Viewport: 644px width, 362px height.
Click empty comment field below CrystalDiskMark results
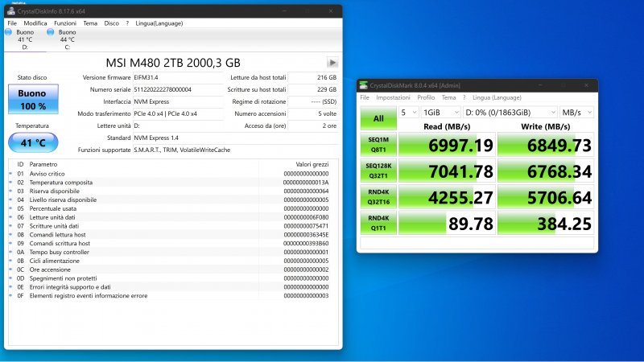(477, 243)
